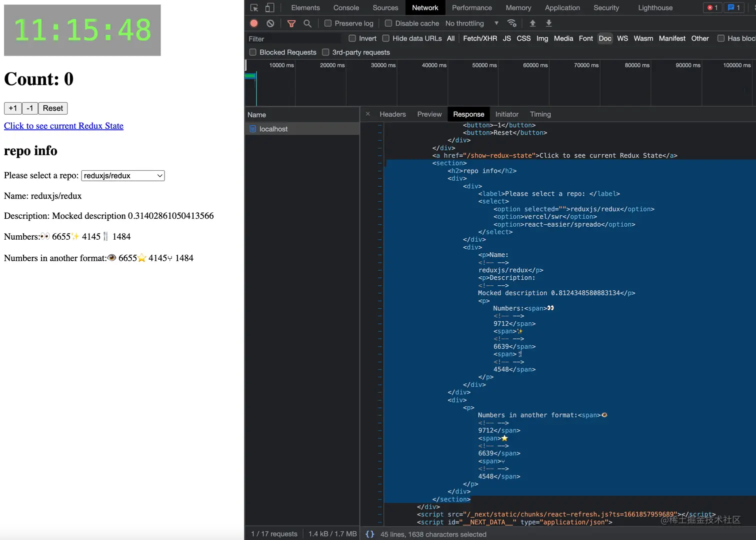Open the Memory tab
The height and width of the screenshot is (540, 756).
pyautogui.click(x=518, y=8)
